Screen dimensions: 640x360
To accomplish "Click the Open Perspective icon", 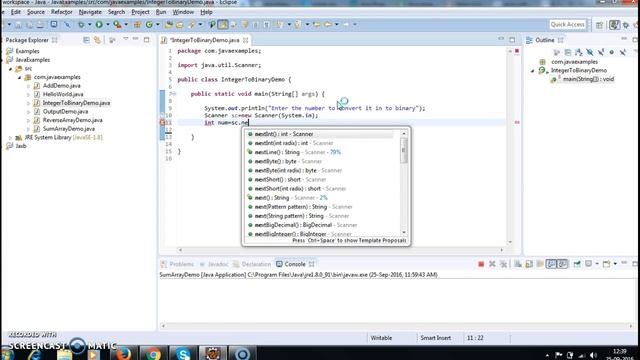I will [599, 25].
